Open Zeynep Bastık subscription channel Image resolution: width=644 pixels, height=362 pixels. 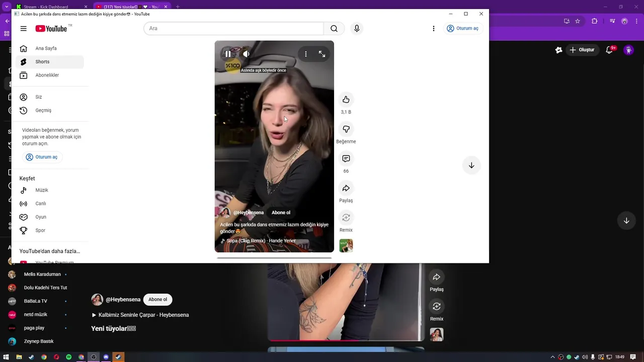pyautogui.click(x=38, y=341)
